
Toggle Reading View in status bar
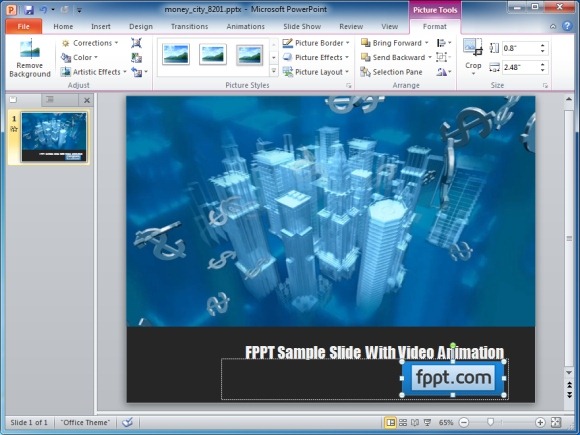pos(415,422)
